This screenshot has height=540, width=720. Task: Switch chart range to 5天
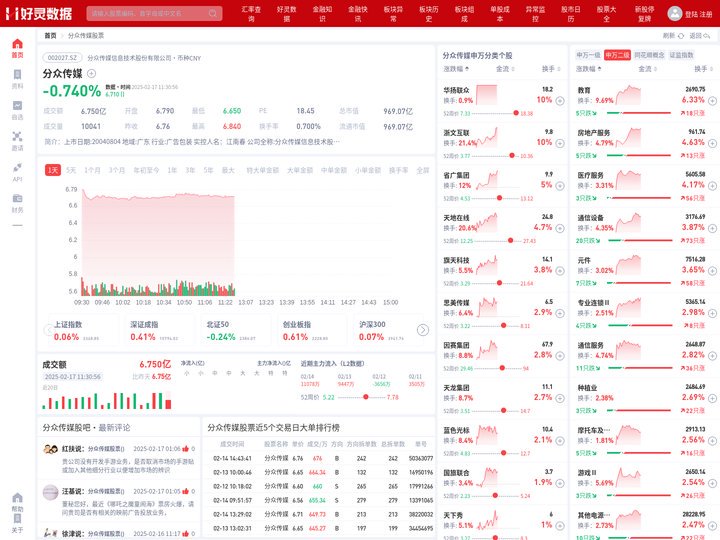(71, 170)
